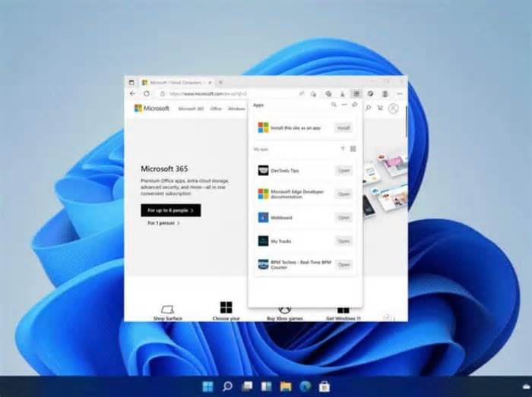
Task: Click the read aloud toolbar icon
Action: tap(302, 94)
